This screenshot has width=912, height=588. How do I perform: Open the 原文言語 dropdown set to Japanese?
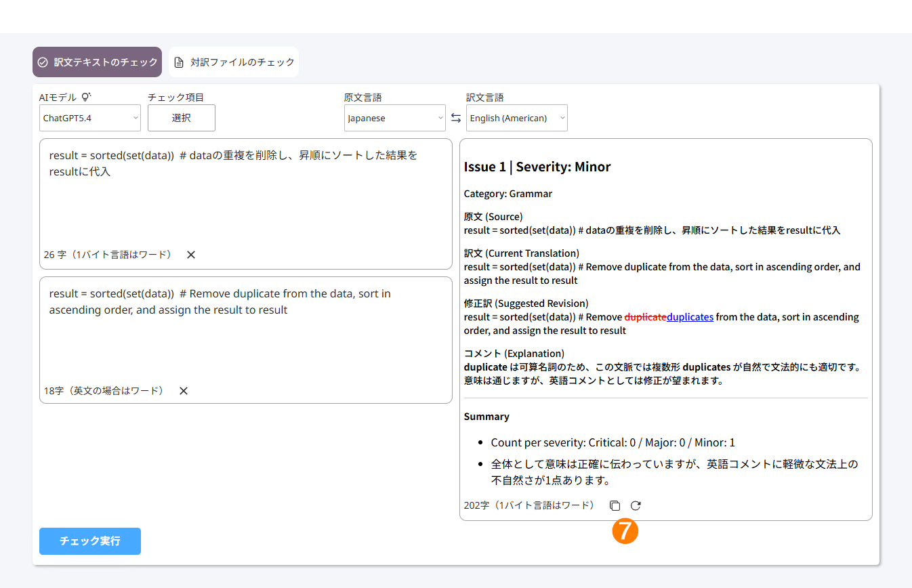tap(395, 118)
